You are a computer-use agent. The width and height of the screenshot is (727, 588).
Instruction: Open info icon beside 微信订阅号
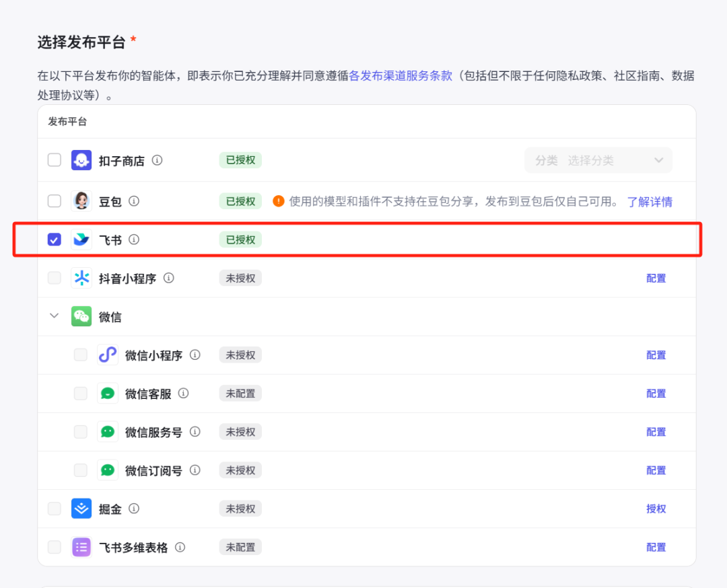(195, 470)
